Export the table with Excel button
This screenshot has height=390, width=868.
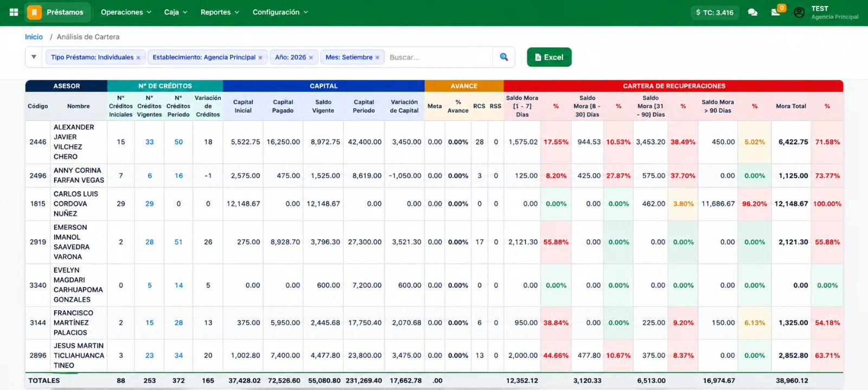(549, 57)
